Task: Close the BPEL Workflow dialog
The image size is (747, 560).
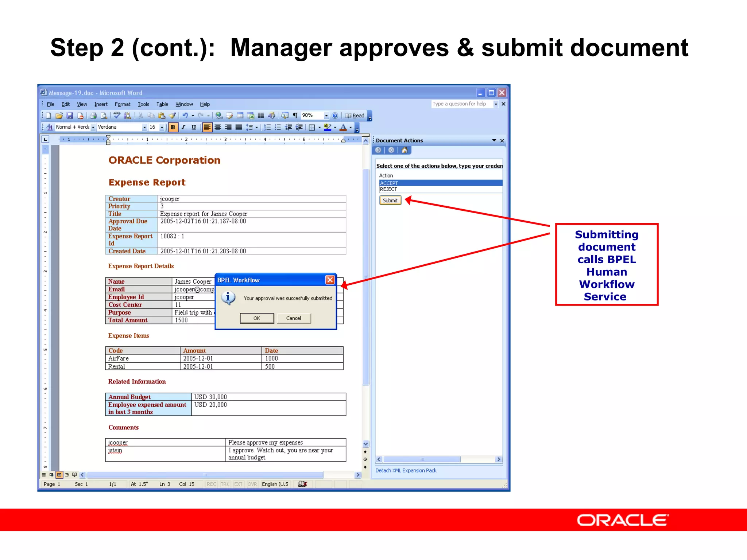Action: tap(330, 280)
